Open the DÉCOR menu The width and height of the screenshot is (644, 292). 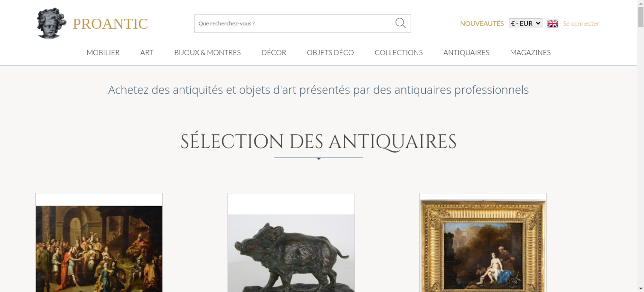(x=274, y=52)
